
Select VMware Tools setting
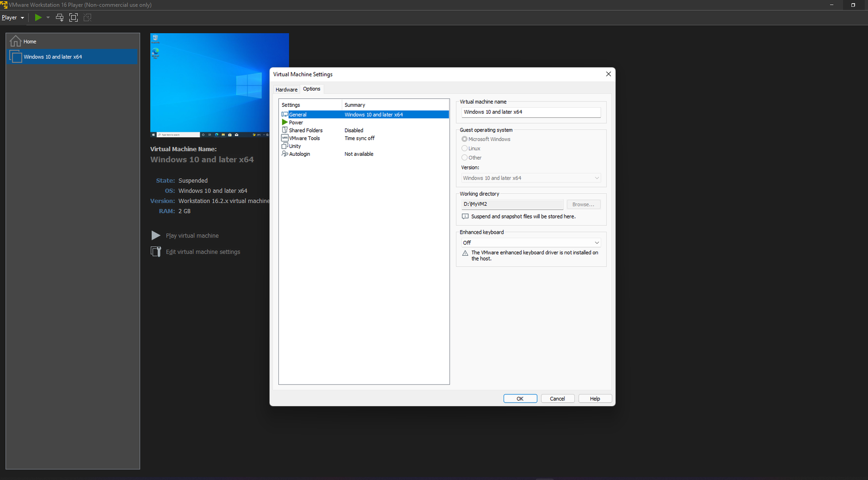[304, 138]
